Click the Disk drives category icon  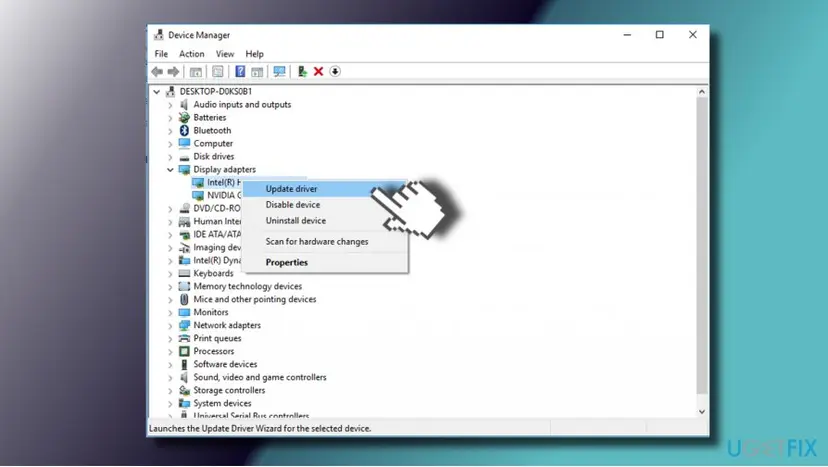click(184, 157)
